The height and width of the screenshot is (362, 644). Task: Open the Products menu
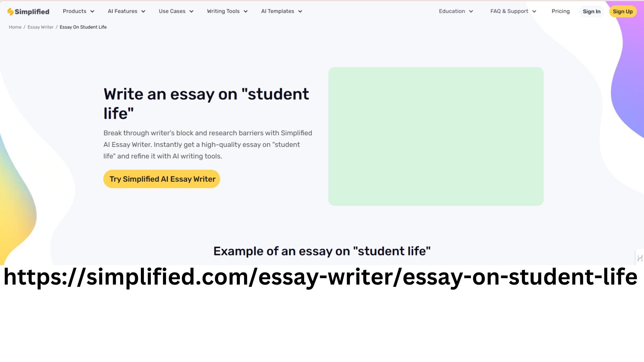click(74, 11)
